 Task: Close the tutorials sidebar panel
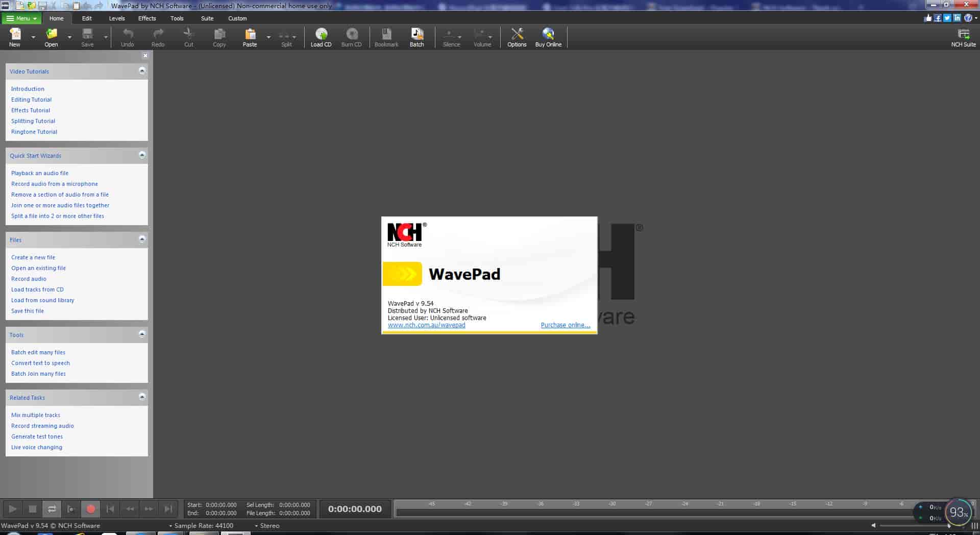[145, 55]
